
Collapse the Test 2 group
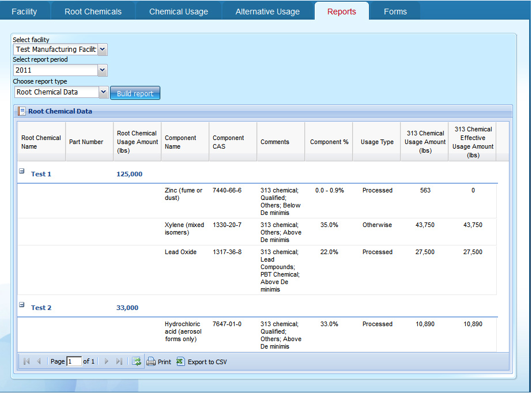point(22,305)
